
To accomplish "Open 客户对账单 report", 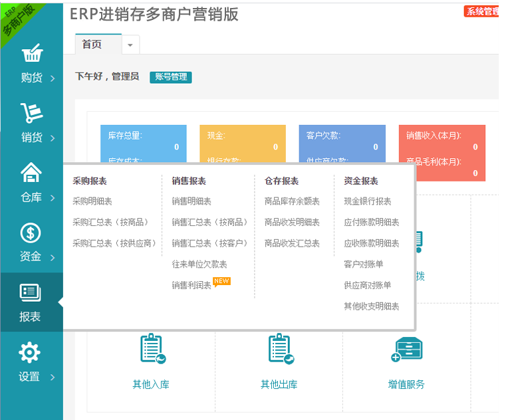I will pyautogui.click(x=364, y=264).
